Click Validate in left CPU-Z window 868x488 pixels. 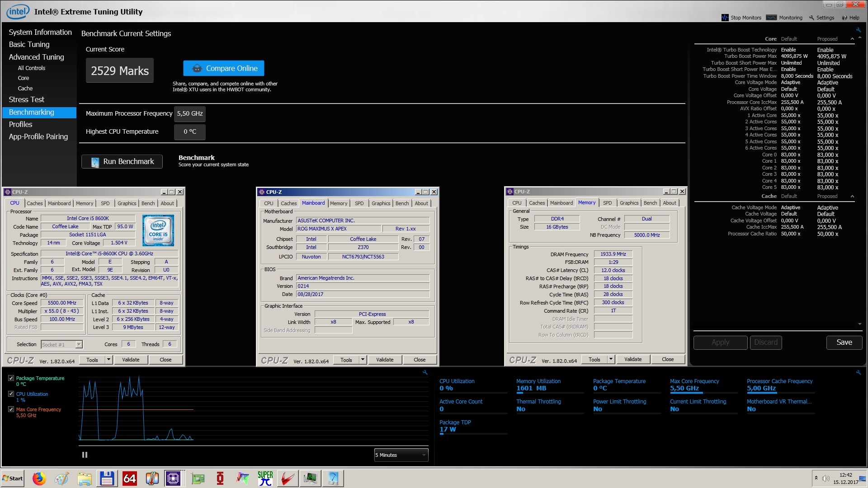[x=131, y=360]
